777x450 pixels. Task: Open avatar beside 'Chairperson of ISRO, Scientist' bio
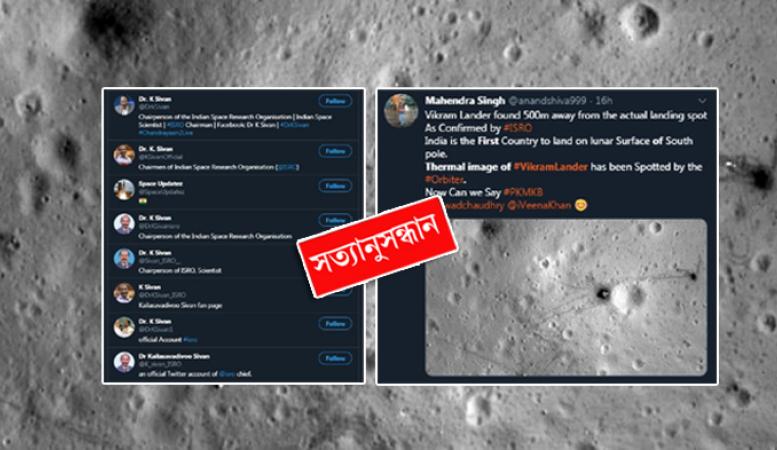click(124, 259)
